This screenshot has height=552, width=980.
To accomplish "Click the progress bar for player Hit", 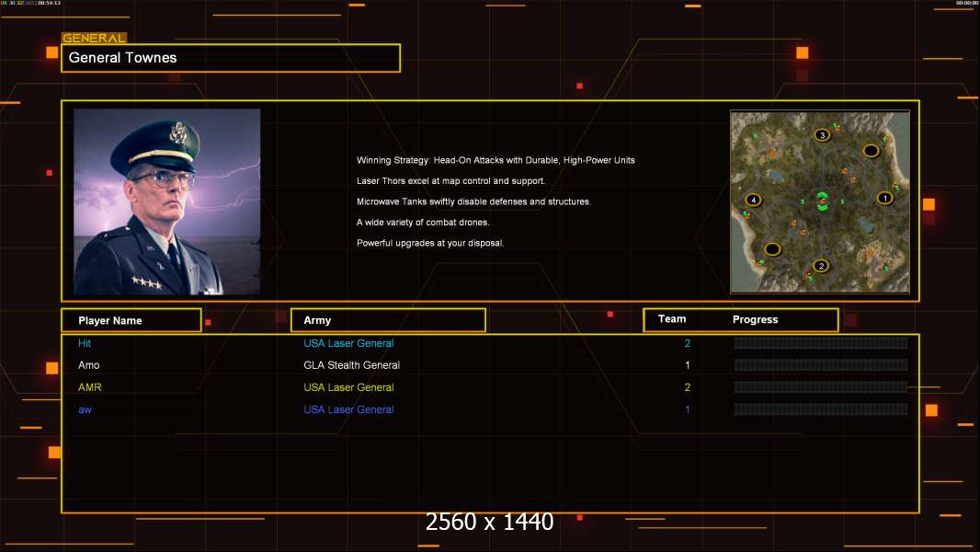I will pyautogui.click(x=820, y=343).
